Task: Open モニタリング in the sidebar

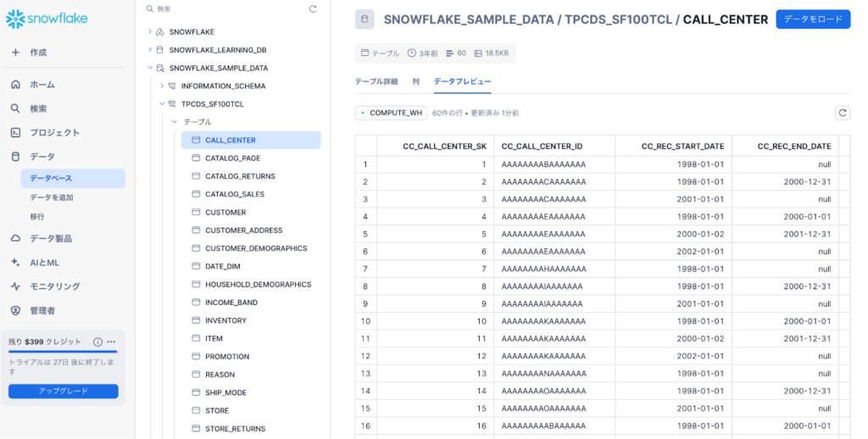Action: point(54,286)
